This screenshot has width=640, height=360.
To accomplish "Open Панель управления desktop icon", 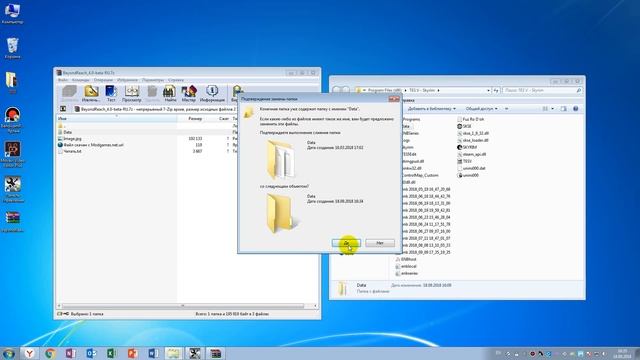I will [12, 189].
